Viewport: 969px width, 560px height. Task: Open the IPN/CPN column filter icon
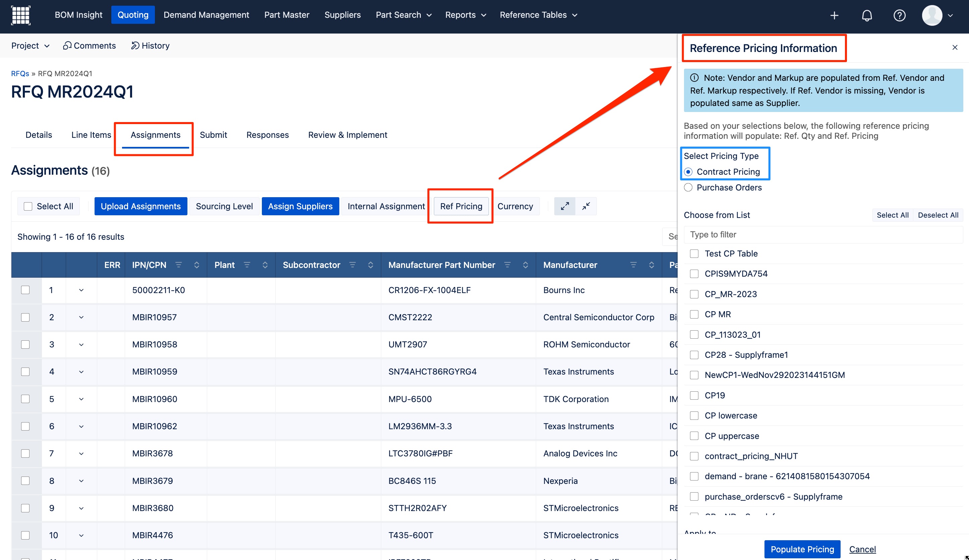click(x=178, y=265)
